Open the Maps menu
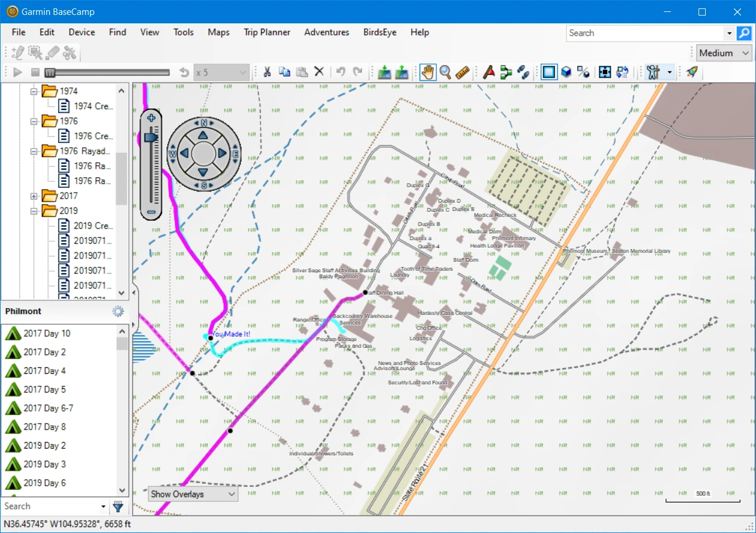 (218, 32)
